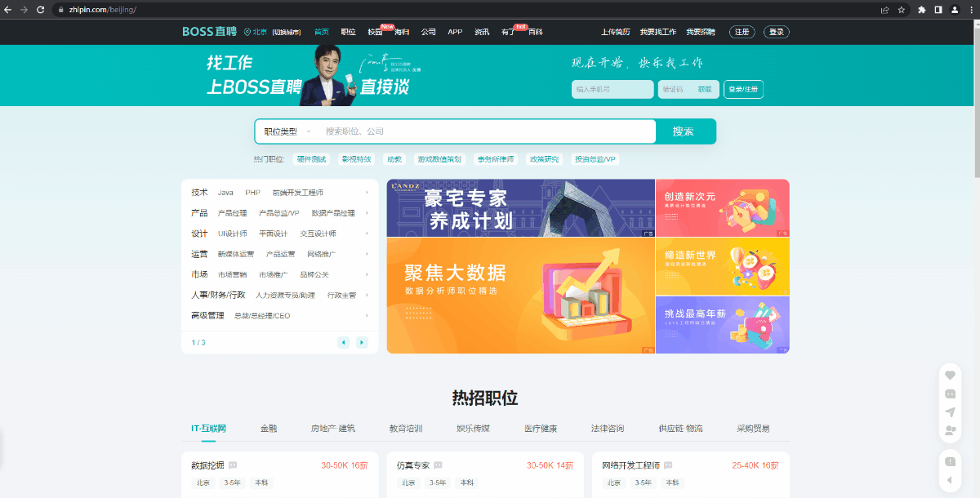Click the browser address bar URL

coord(102,10)
